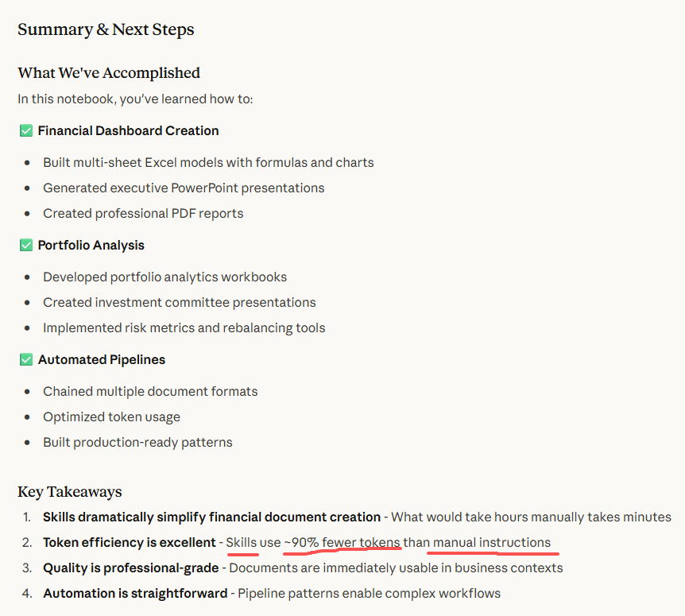The height and width of the screenshot is (616, 685).
Task: Click the underlined word "Skills" in takeaway two
Action: [242, 542]
